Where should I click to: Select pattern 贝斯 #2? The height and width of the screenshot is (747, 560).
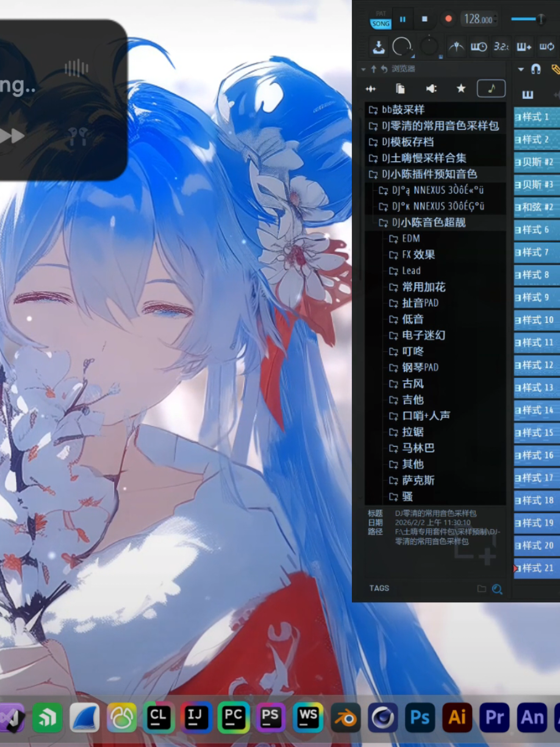(537, 162)
